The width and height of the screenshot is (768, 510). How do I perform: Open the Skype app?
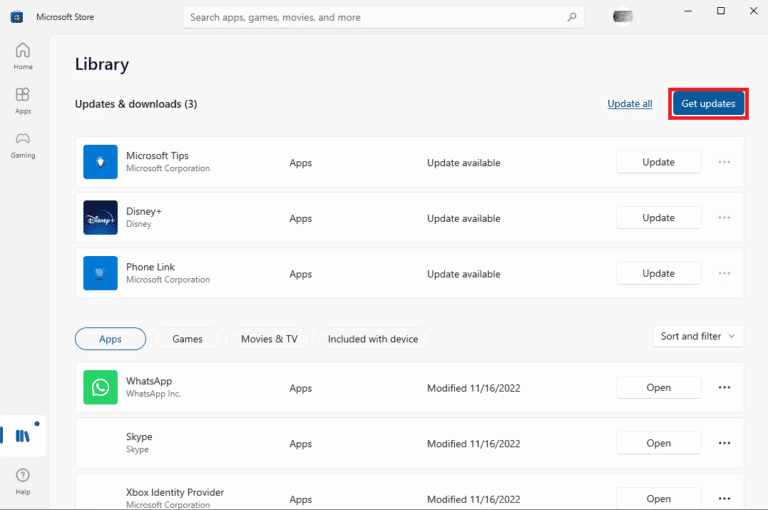(658, 443)
